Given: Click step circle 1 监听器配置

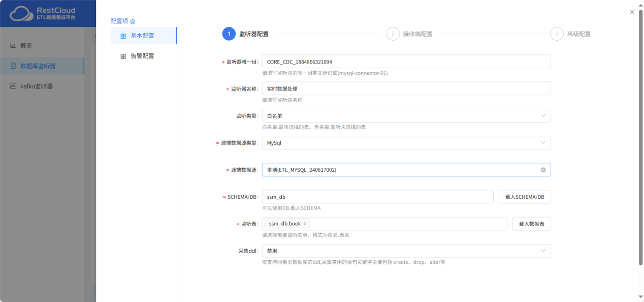Looking at the screenshot, I should (x=229, y=34).
